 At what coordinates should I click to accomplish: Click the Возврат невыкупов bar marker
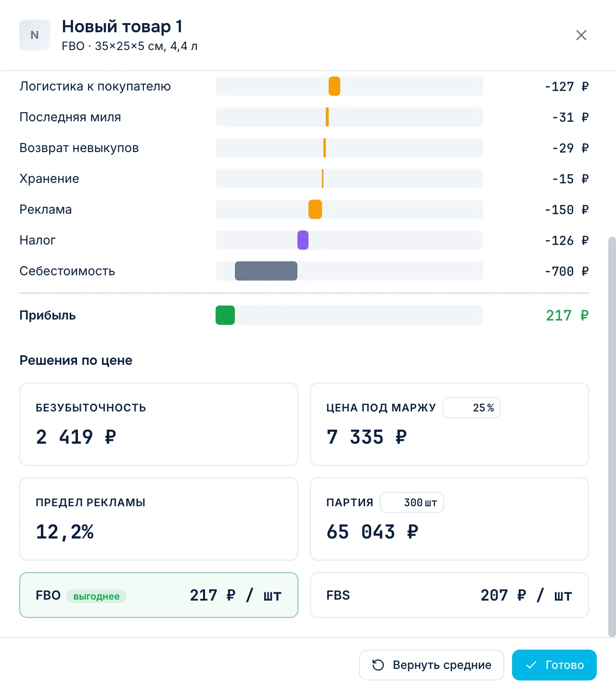pos(325,148)
